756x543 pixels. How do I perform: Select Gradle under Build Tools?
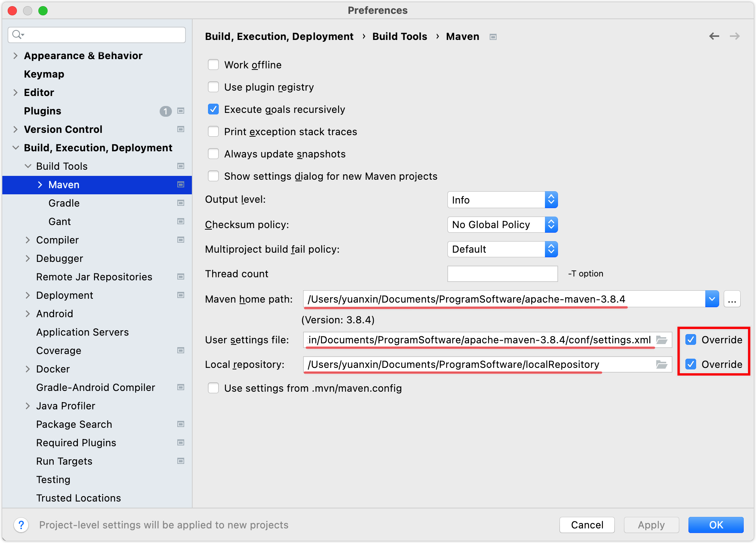[64, 203]
